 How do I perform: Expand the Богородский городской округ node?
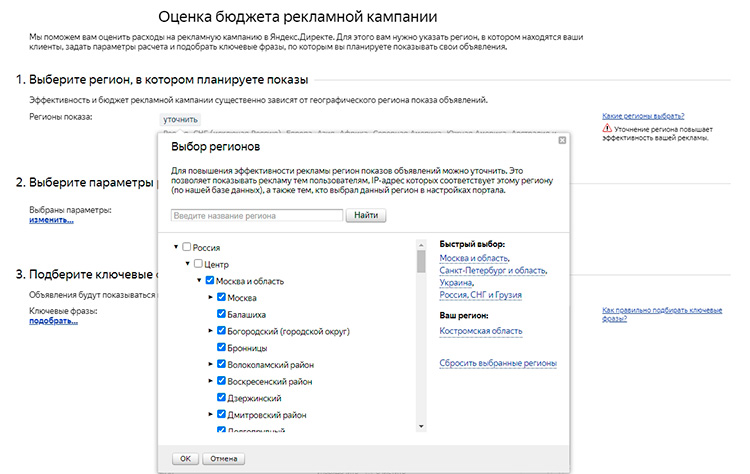click(211, 331)
